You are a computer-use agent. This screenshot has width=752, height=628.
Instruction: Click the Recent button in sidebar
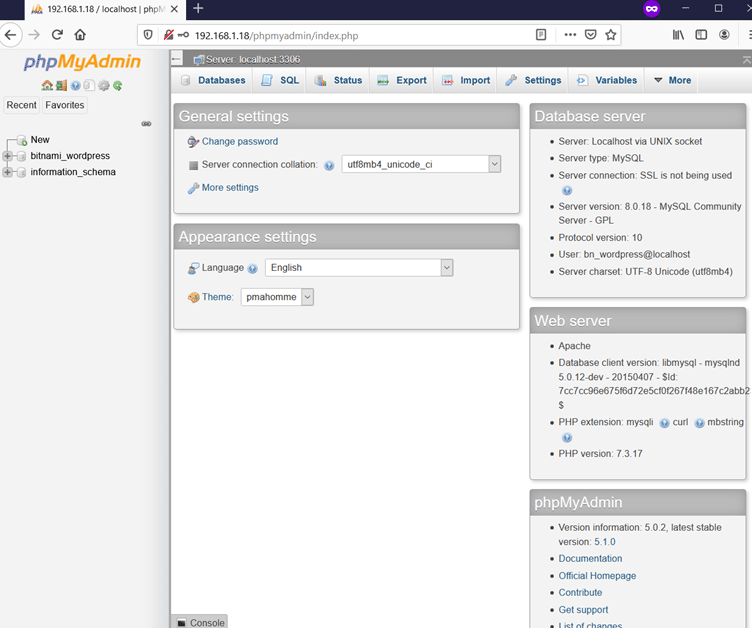21,105
